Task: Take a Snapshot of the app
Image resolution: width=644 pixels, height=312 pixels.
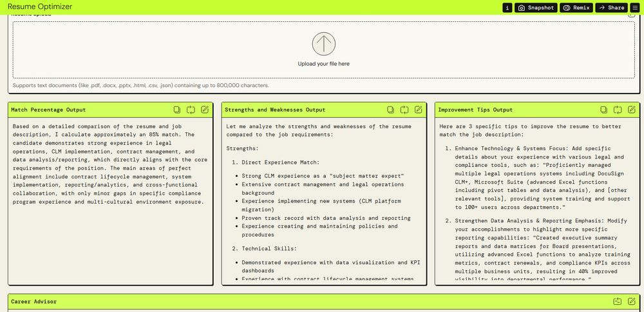Action: coord(536,7)
